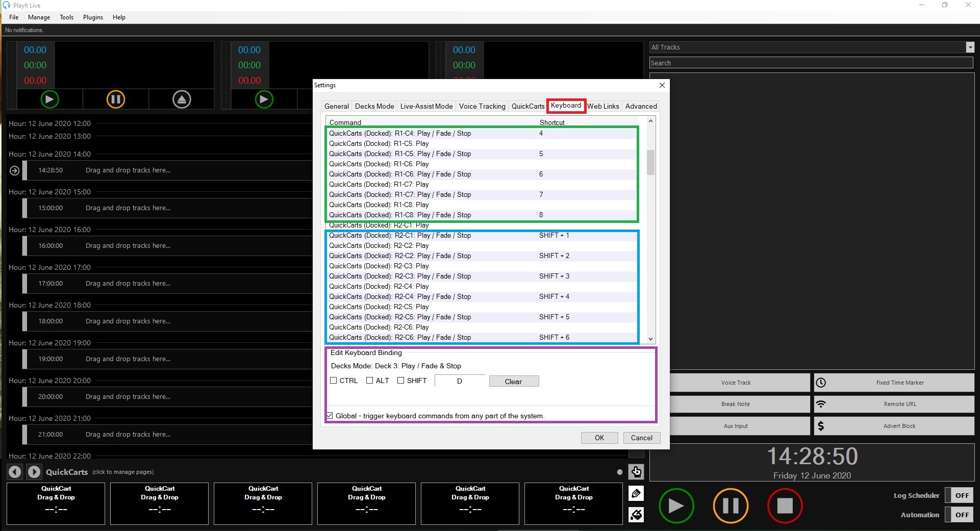Click the eject button on deck 1
The image size is (980, 531).
pos(182,99)
